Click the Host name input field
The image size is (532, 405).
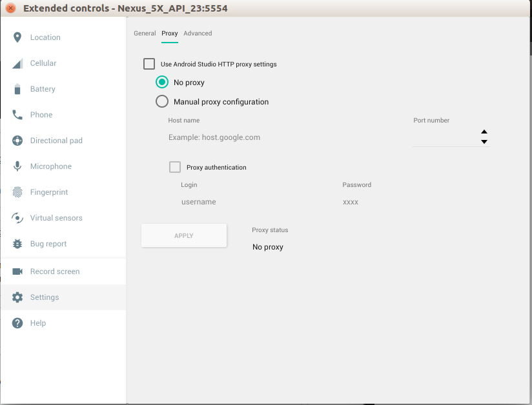click(284, 137)
